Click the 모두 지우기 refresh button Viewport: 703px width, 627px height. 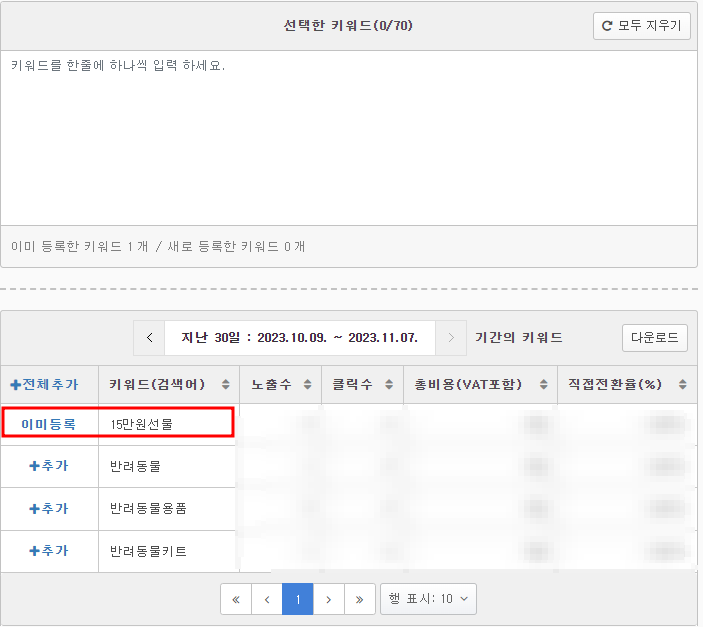point(641,26)
